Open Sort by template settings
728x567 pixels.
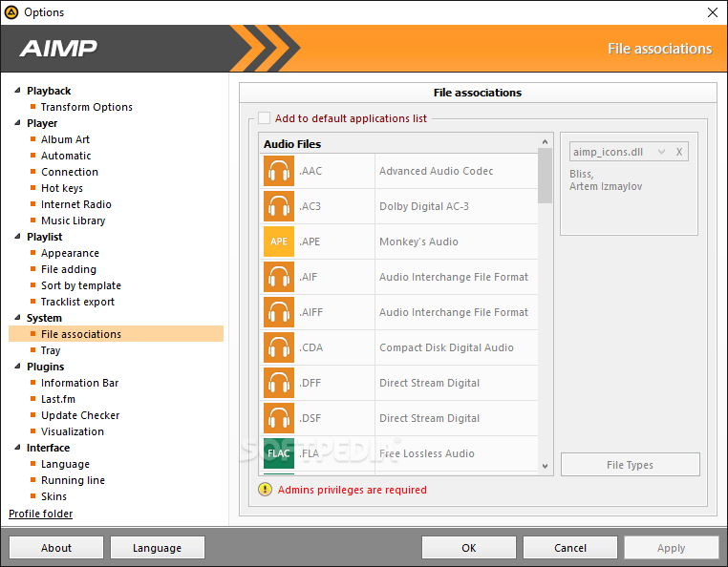pyautogui.click(x=81, y=285)
